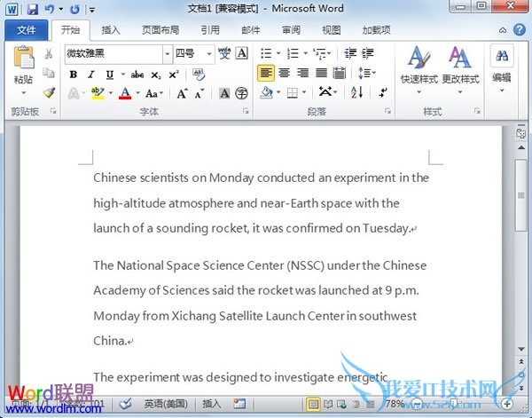The height and width of the screenshot is (418, 532).
Task: Open the Paragraph dialog launcher
Action: pos(387,111)
